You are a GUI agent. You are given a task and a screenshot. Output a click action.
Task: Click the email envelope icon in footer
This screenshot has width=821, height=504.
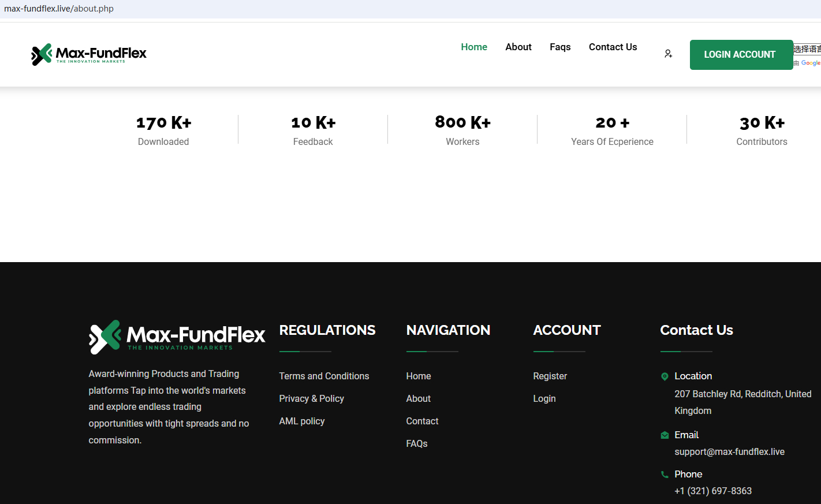click(x=665, y=435)
